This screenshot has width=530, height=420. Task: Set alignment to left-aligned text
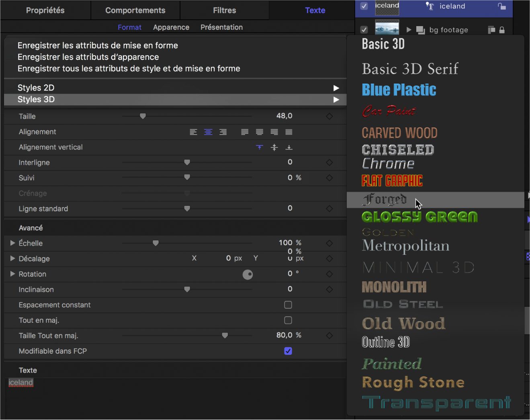[x=193, y=132]
